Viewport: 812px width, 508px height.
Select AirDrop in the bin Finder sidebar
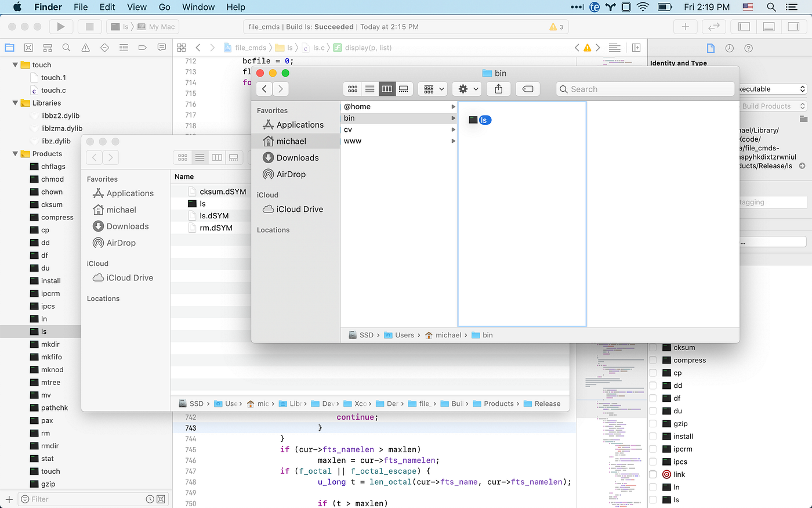pos(290,174)
